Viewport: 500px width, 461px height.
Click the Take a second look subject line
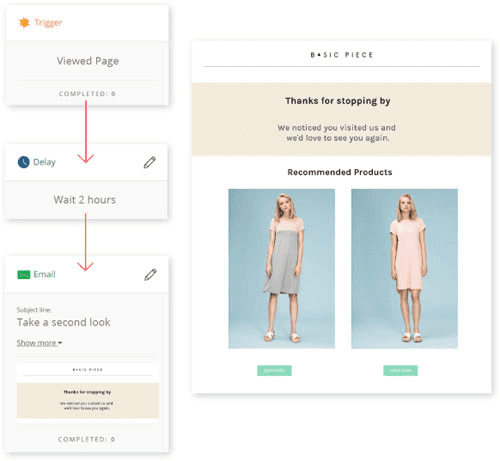[x=63, y=322]
